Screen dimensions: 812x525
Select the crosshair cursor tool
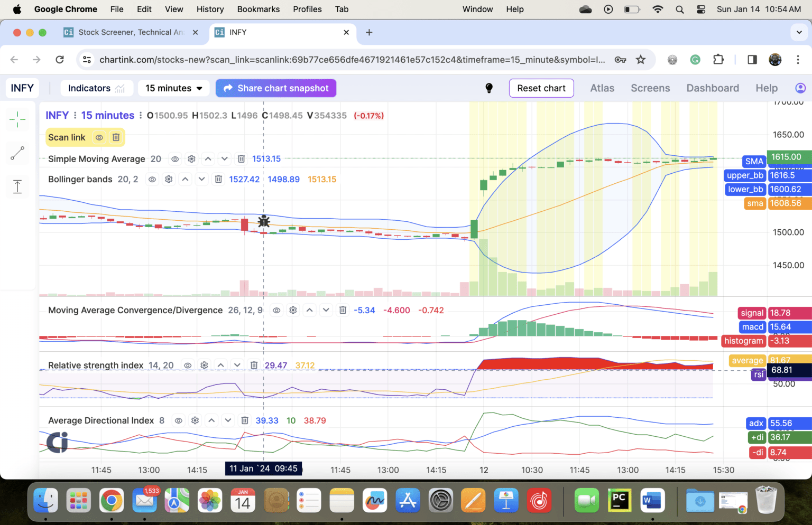17,119
